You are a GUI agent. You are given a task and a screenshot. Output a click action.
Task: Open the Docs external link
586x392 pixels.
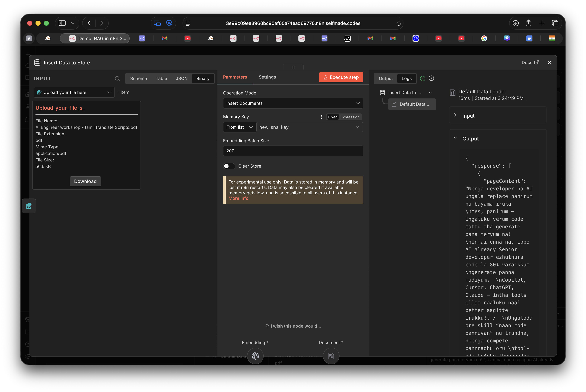tap(530, 62)
